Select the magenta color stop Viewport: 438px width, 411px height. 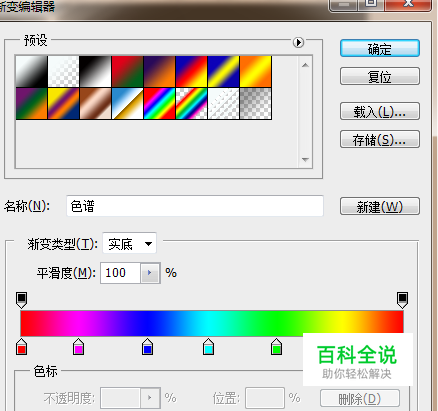click(78, 347)
